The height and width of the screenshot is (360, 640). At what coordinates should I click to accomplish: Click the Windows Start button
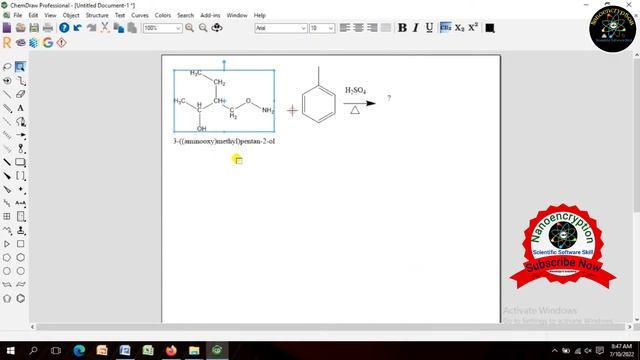[x=11, y=350]
